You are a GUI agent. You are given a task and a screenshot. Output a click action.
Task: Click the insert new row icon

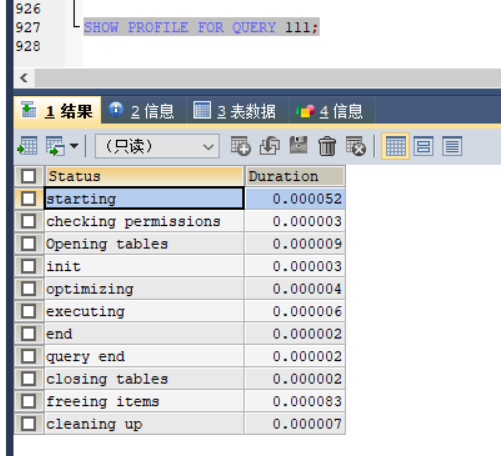pyautogui.click(x=240, y=146)
